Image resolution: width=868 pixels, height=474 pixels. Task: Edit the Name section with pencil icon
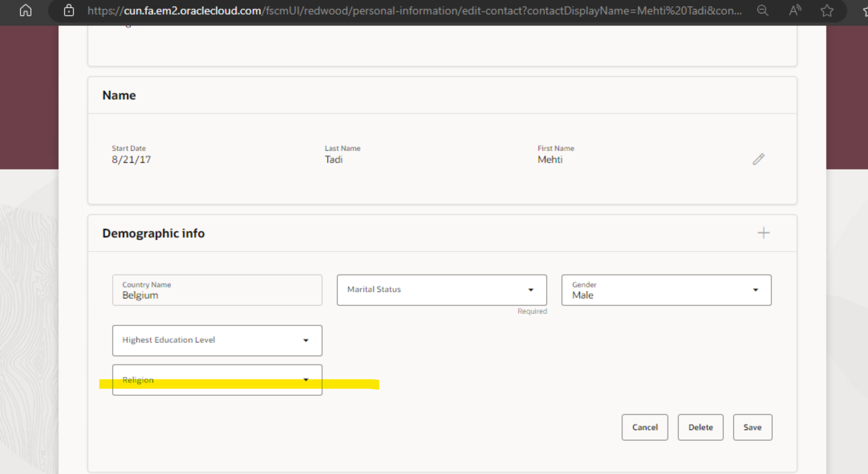pyautogui.click(x=758, y=159)
